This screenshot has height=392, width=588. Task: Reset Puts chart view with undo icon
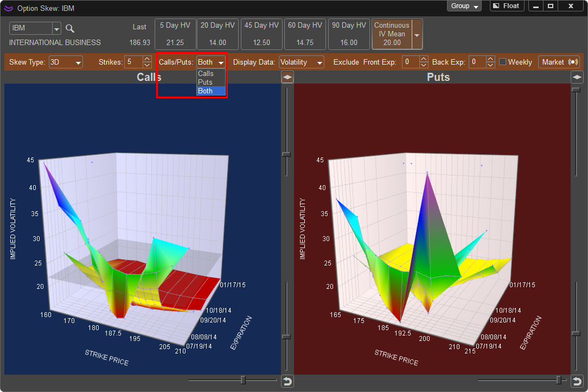pyautogui.click(x=577, y=382)
